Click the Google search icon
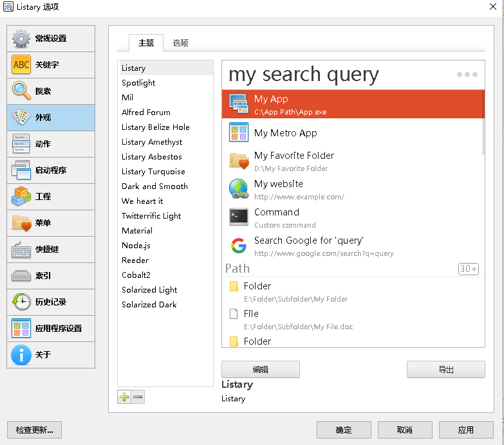This screenshot has height=445, width=504. point(239,246)
